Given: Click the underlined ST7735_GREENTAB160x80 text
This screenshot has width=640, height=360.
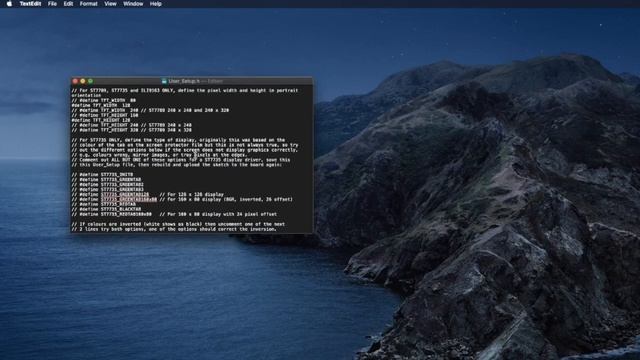Looking at the screenshot, I should point(129,200).
